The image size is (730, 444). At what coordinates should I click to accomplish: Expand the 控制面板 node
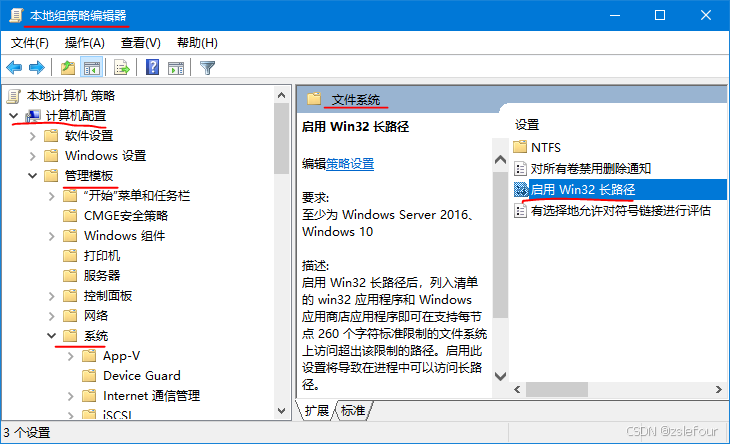coord(52,296)
